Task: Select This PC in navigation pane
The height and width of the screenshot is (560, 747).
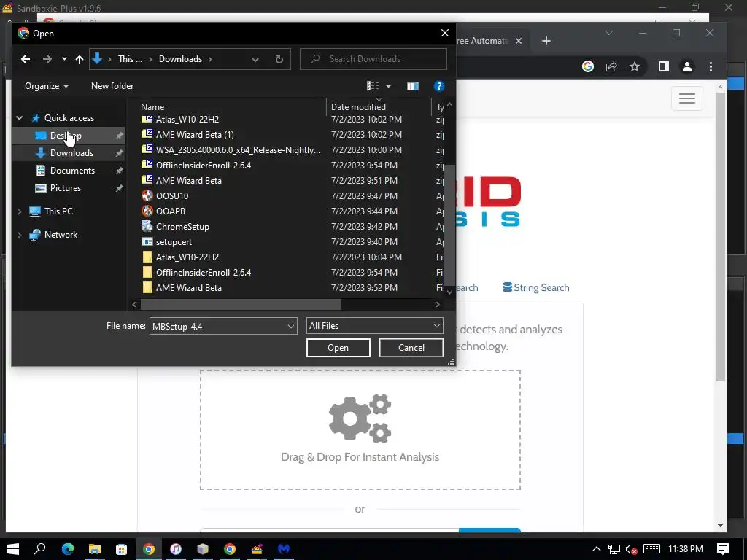Action: pos(58,211)
